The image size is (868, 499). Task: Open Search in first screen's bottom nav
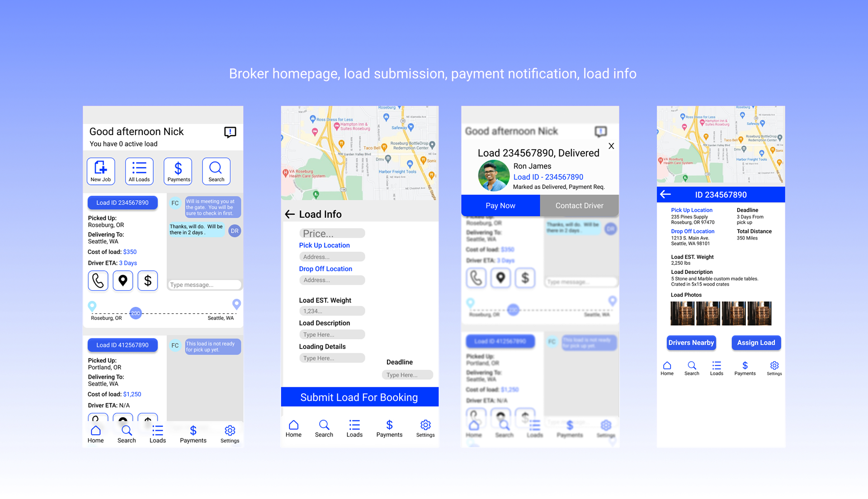click(127, 434)
